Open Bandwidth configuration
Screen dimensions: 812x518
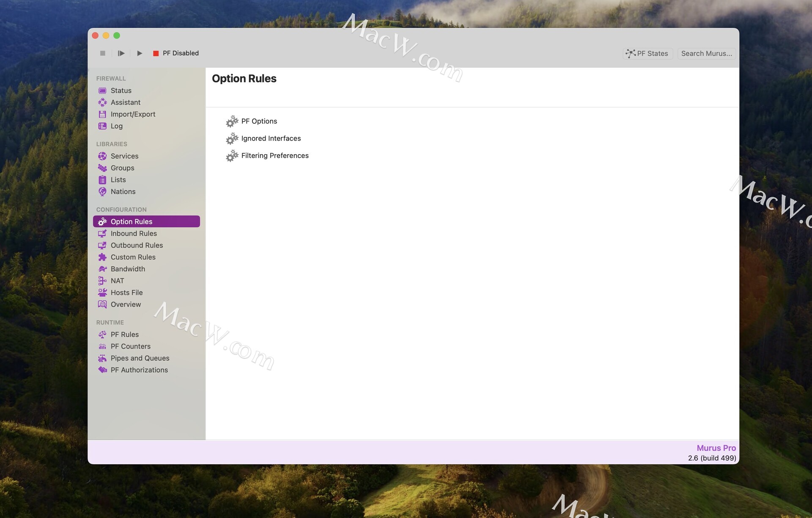click(128, 269)
